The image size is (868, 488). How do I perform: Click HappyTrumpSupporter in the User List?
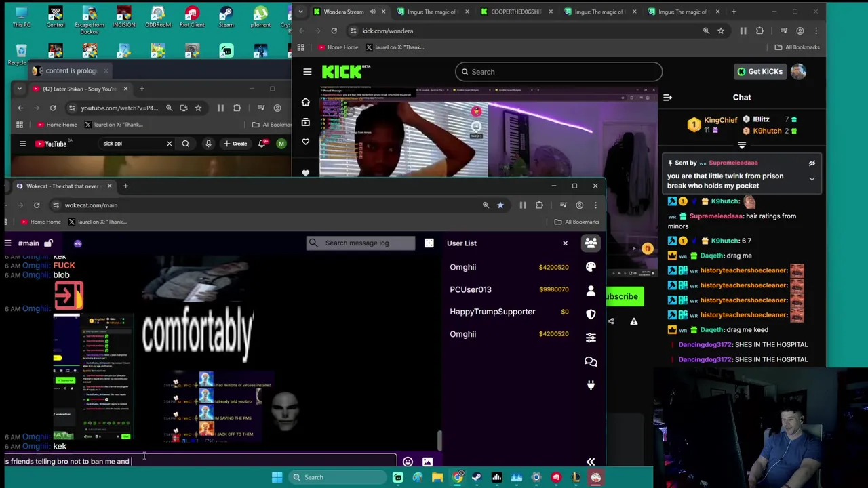coord(492,312)
